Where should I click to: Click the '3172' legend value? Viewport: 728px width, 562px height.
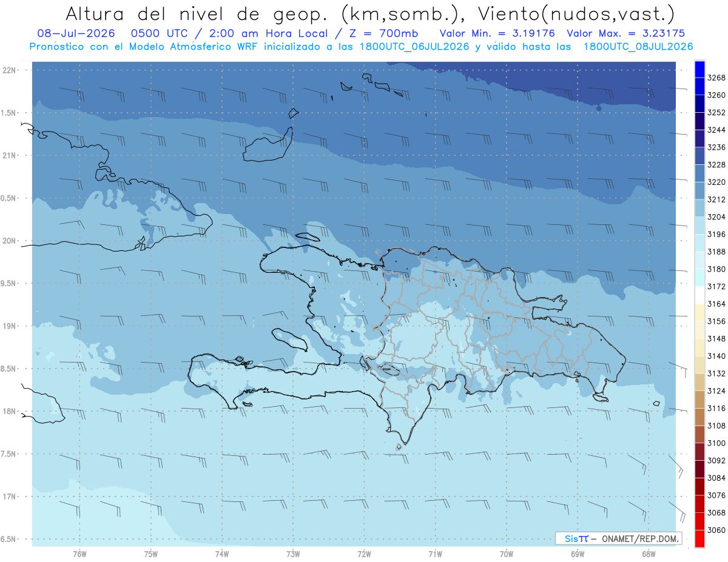(716, 286)
